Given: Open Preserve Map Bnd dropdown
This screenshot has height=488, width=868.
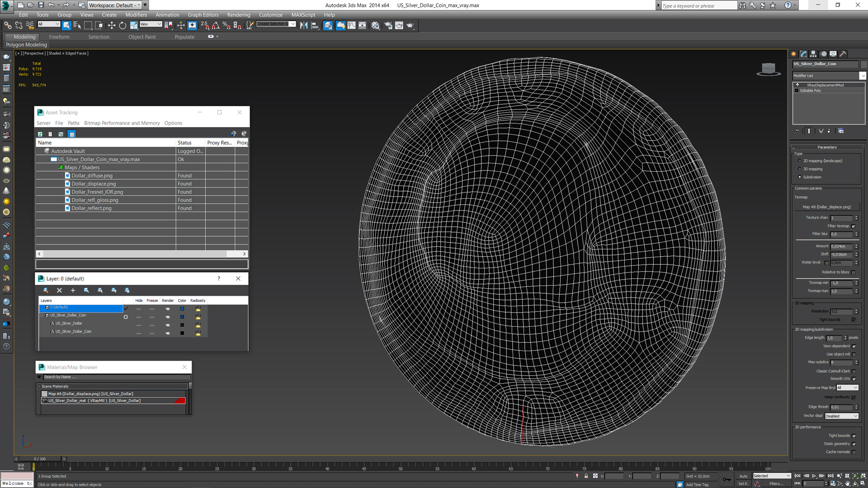Looking at the screenshot, I should [847, 388].
